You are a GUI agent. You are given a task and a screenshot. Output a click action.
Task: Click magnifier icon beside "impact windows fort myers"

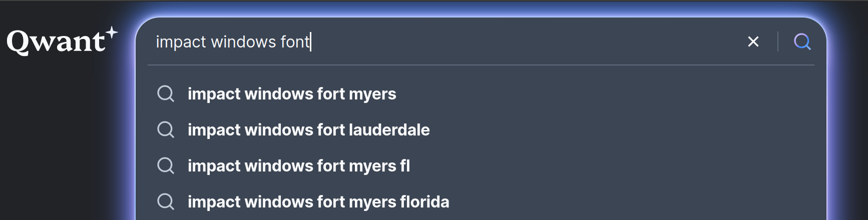(166, 93)
